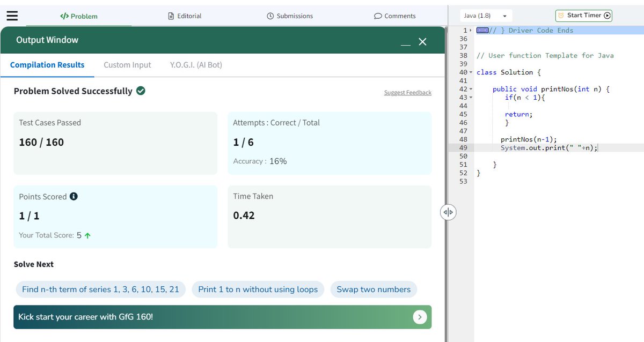This screenshot has width=644, height=342.
Task: Open 'Print 1 to n without using loops'
Action: point(258,289)
